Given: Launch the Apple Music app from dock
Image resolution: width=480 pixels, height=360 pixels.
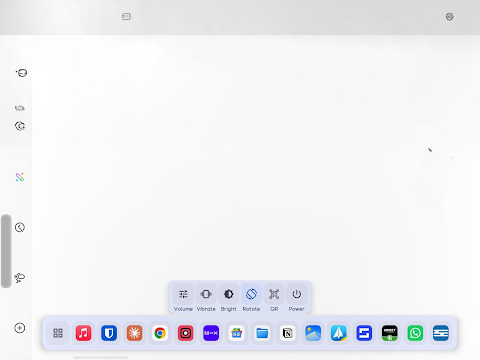Looking at the screenshot, I should 83,333.
